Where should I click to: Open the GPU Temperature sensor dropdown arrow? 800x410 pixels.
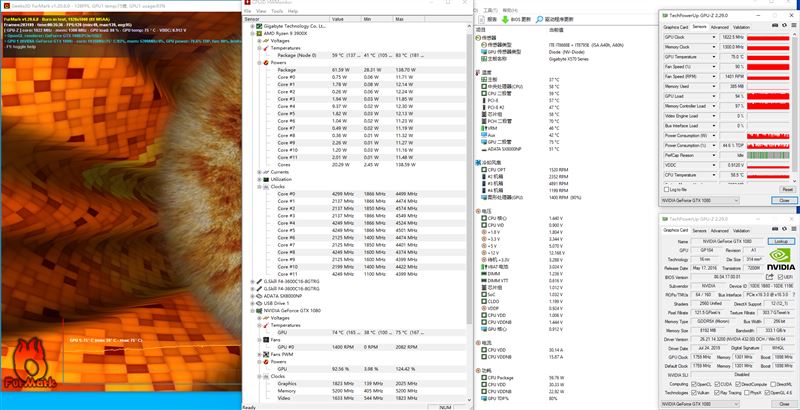point(714,57)
